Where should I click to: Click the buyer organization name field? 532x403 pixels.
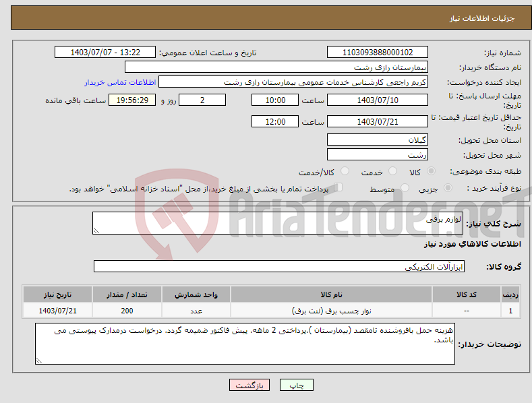click(276, 67)
